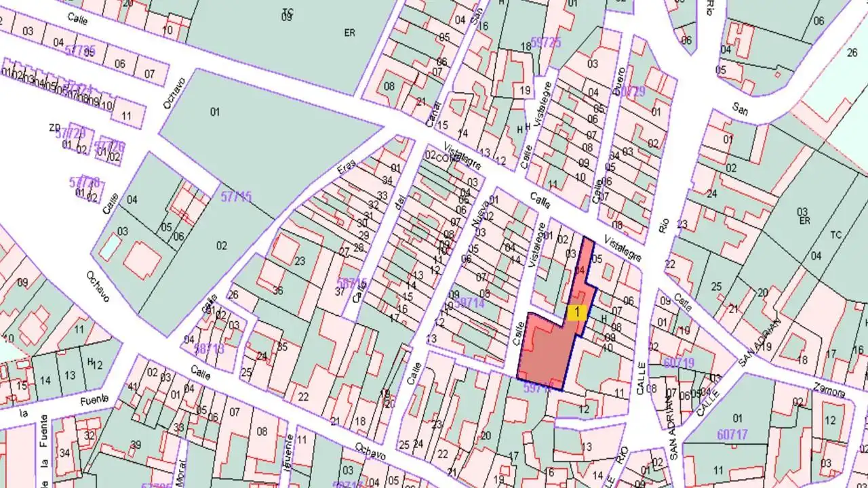Click the TC label at top center
Screen dimensions: 868x488
click(288, 12)
